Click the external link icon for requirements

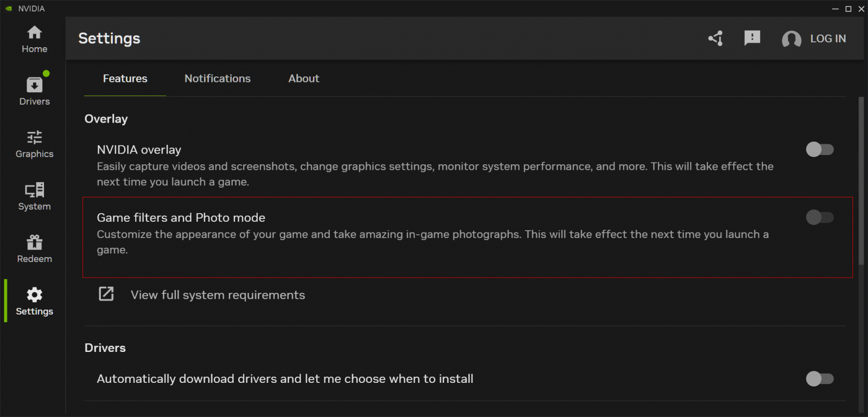106,294
